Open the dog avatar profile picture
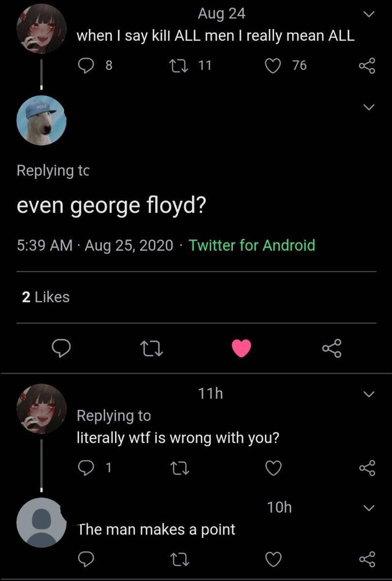This screenshot has height=581, width=392. pyautogui.click(x=41, y=120)
